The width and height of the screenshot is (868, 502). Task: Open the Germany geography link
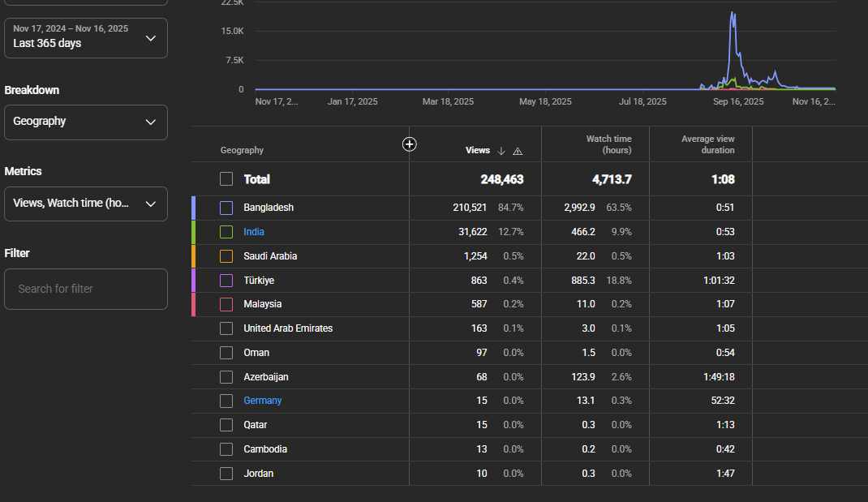coord(262,401)
